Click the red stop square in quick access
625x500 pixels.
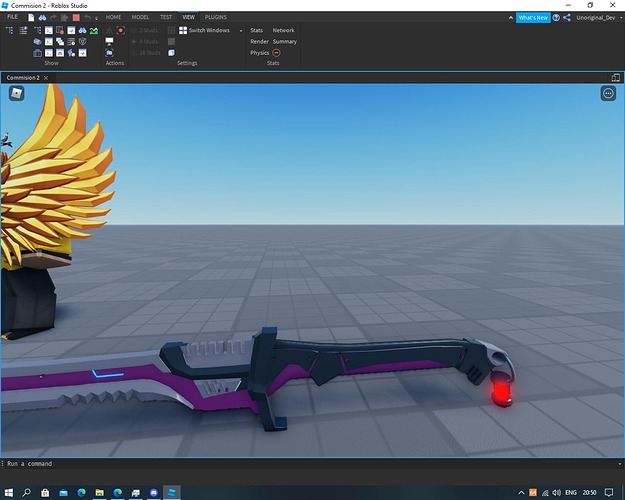(74, 18)
